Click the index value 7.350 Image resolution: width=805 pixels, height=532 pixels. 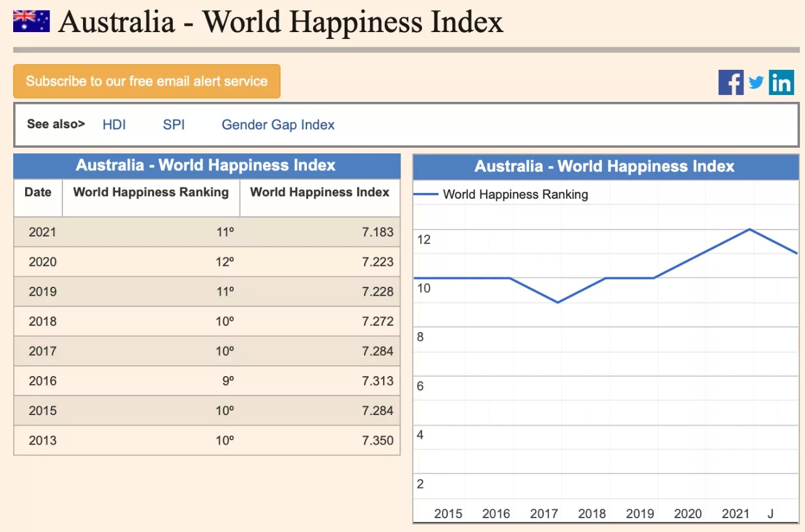[x=377, y=440]
